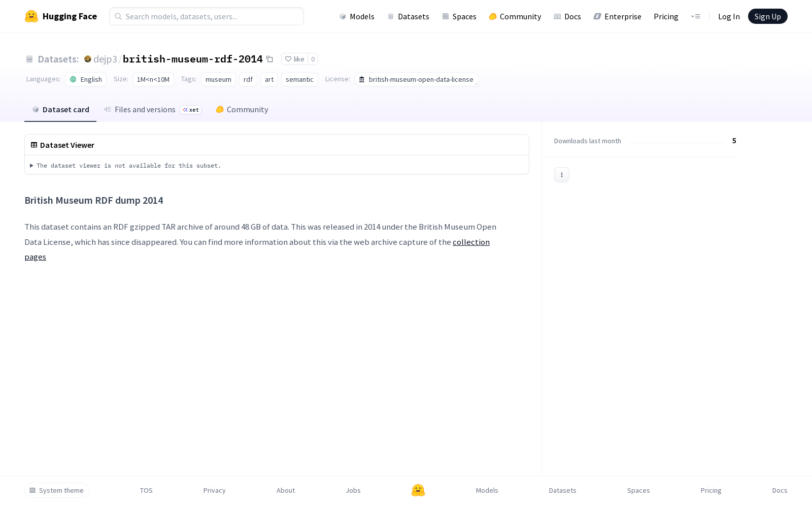Select the semantic tag
Image resolution: width=812 pixels, height=508 pixels.
click(x=299, y=79)
